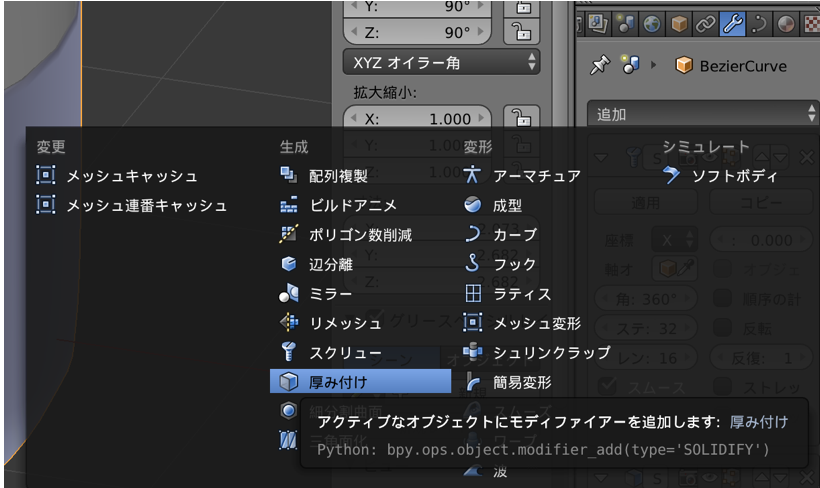
Task: Add the ラティス lattice modifier
Action: [507, 294]
